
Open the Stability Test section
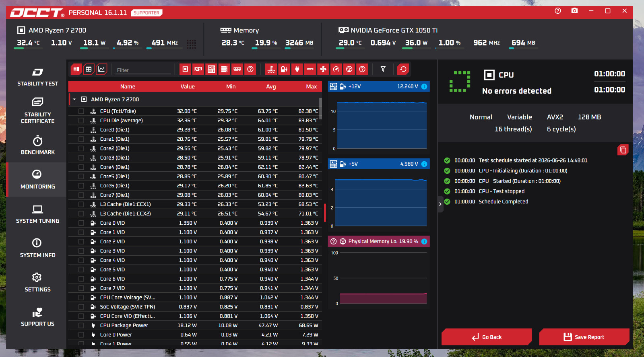(37, 77)
